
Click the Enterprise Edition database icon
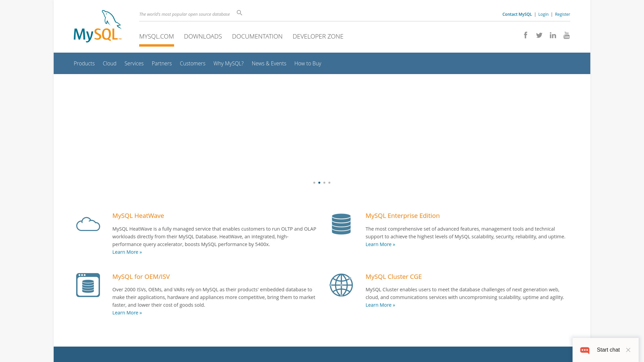click(341, 224)
